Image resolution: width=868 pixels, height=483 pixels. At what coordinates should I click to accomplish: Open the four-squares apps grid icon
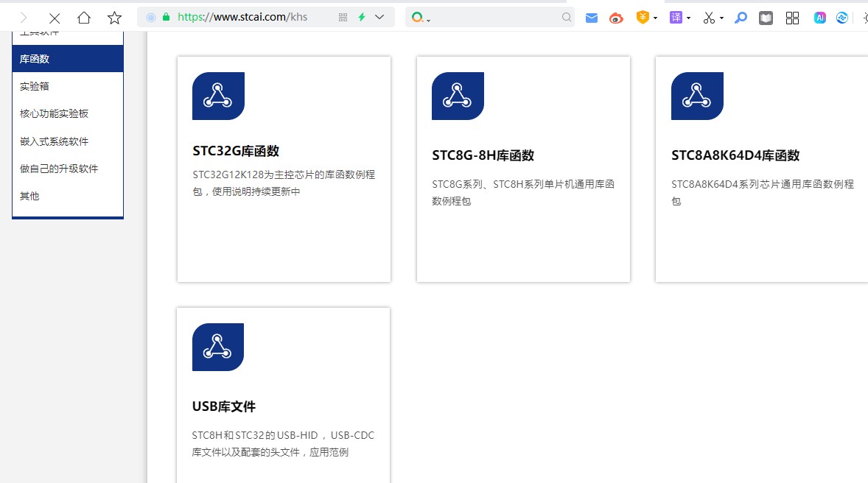793,18
